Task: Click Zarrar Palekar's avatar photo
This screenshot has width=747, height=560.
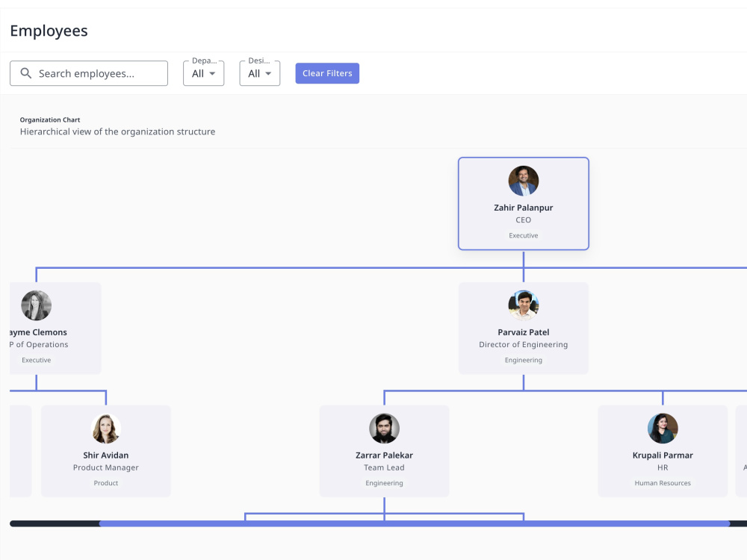Action: pos(384,428)
